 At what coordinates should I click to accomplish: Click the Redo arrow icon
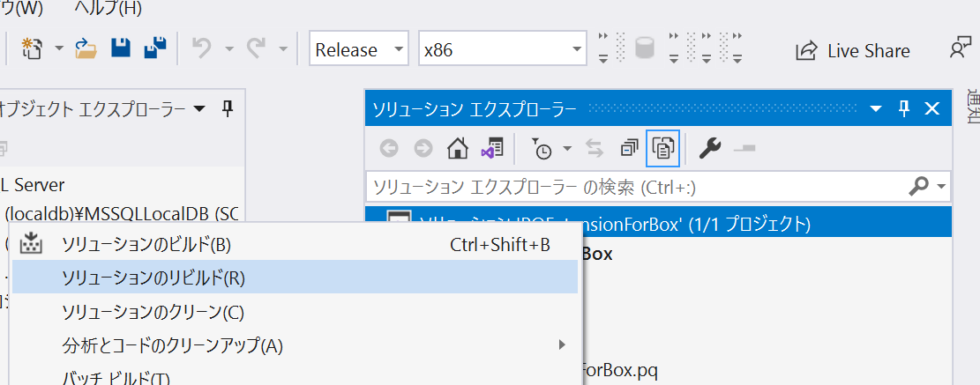point(257,48)
